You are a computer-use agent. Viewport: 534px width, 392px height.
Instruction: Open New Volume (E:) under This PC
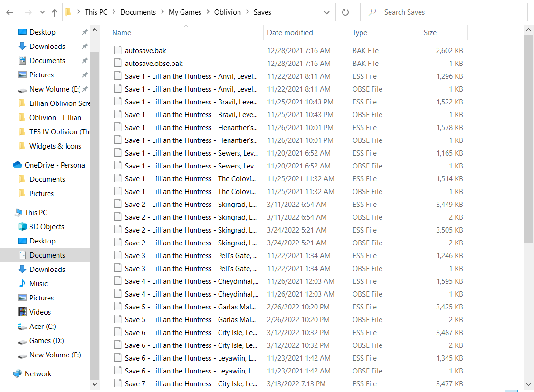point(55,355)
